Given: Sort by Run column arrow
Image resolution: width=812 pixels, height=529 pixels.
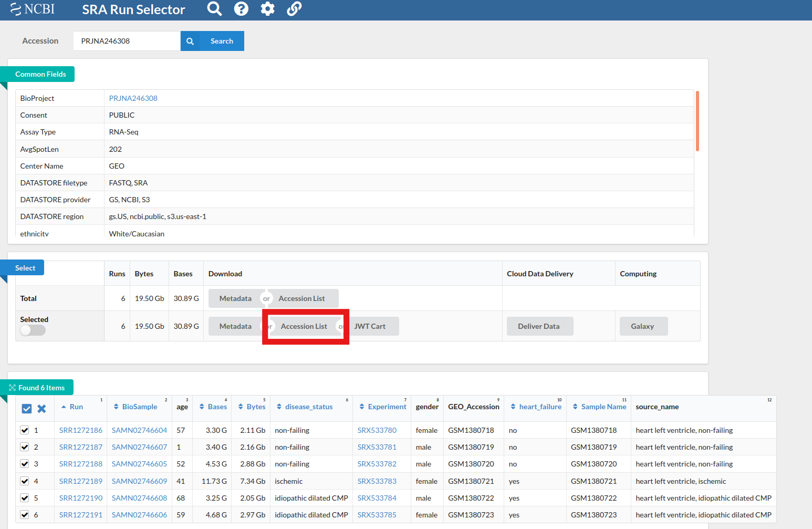Looking at the screenshot, I should point(64,407).
